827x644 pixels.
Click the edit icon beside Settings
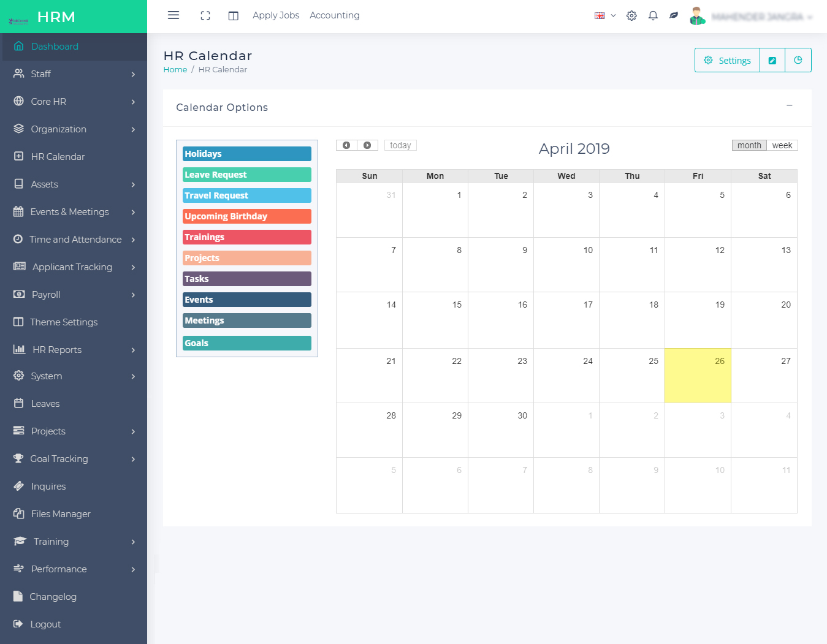point(772,61)
